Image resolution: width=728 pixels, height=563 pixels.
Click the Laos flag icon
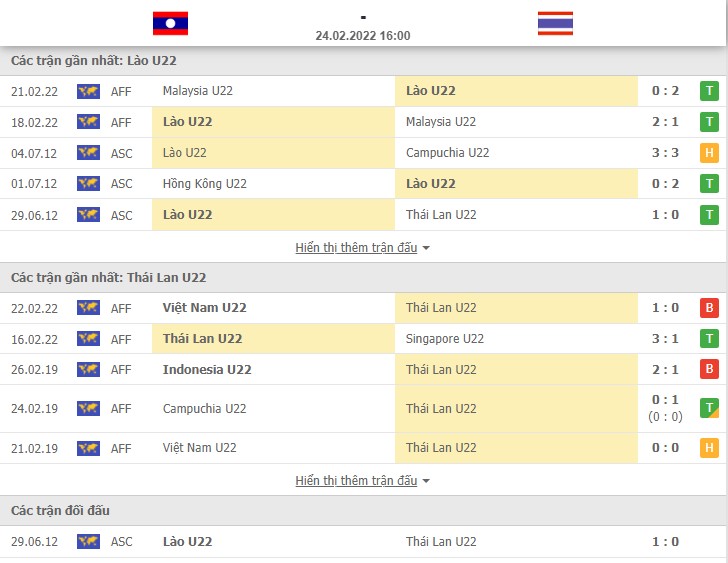pos(170,23)
